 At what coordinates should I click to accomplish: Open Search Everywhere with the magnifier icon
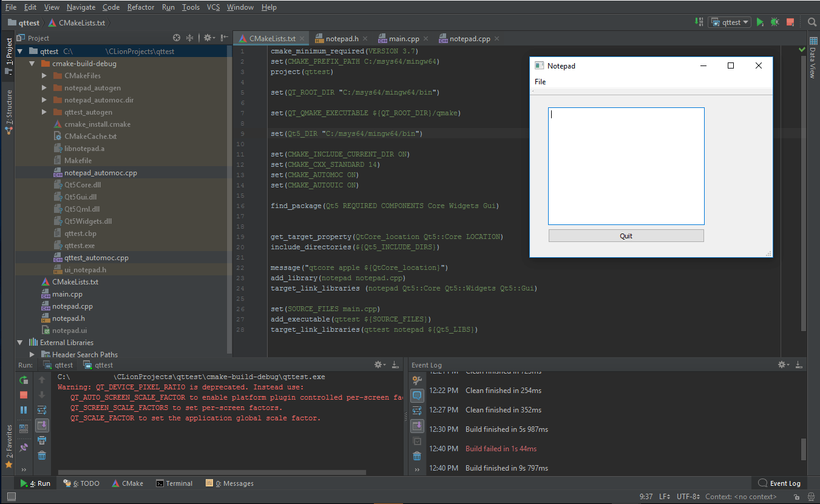point(813,22)
